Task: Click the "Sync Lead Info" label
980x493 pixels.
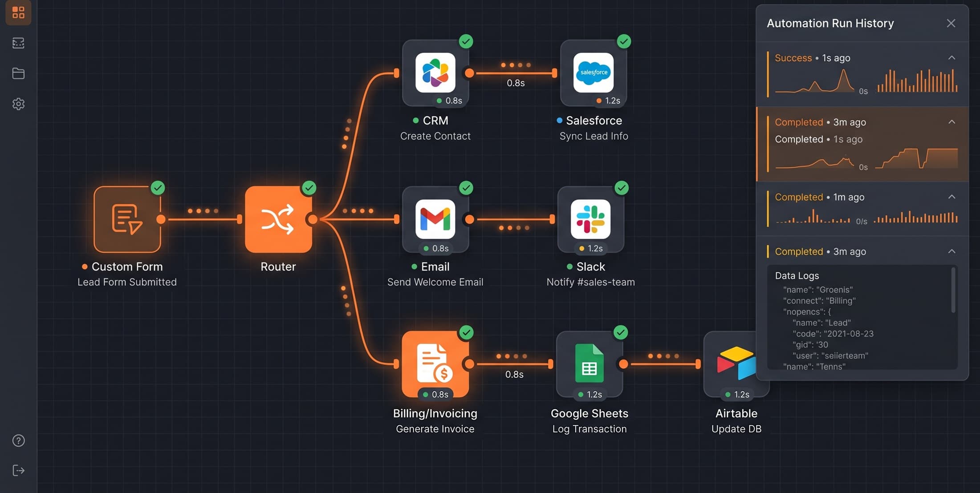Action: click(594, 136)
